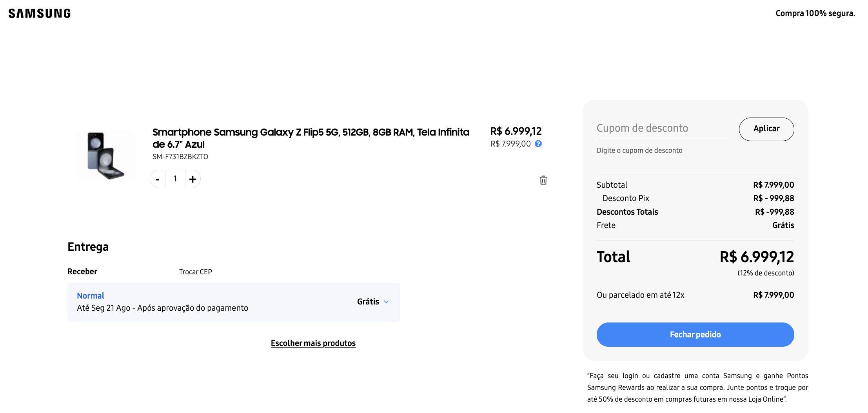Select the Normal delivery option
868x413 pixels.
(234, 302)
